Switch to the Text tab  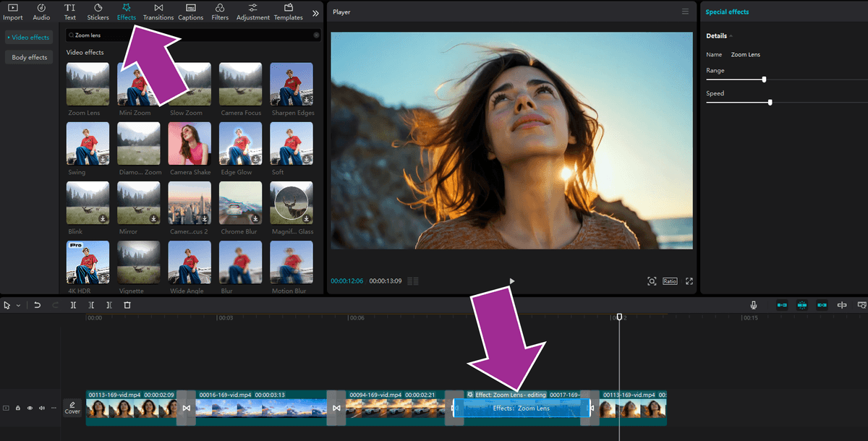click(x=69, y=12)
